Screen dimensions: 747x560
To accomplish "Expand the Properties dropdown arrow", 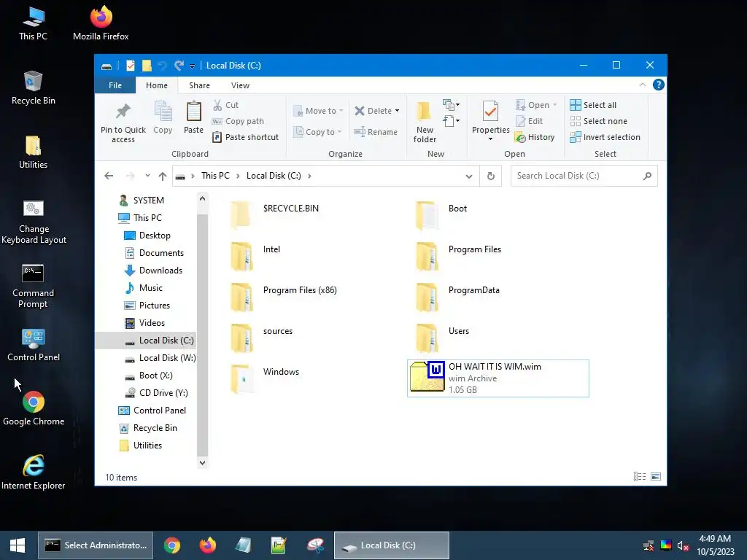I will (490, 139).
